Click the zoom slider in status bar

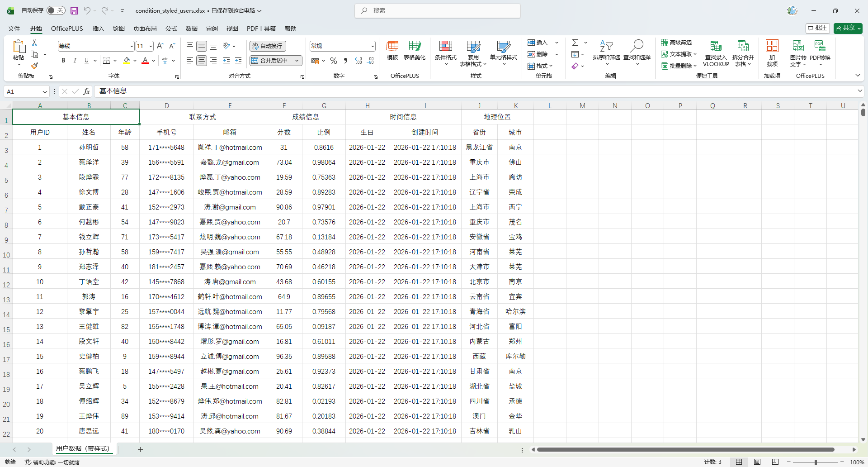coord(815,462)
